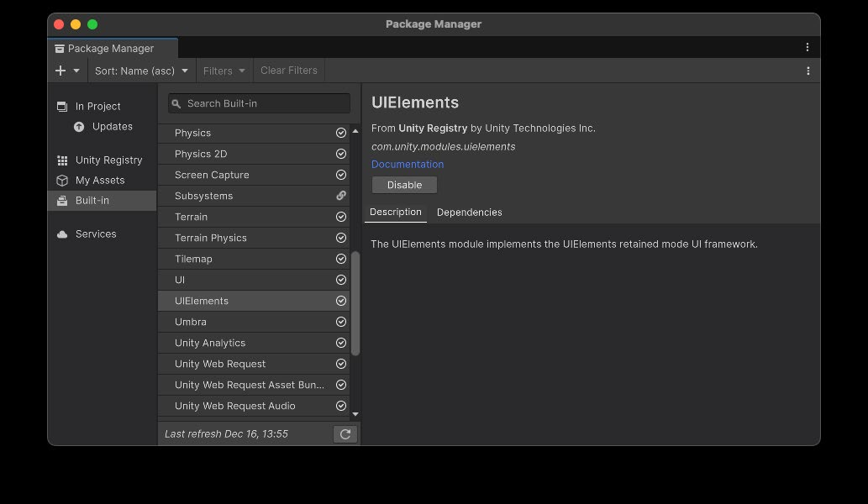868x504 pixels.
Task: Select Updates in sidebar
Action: coord(102,127)
